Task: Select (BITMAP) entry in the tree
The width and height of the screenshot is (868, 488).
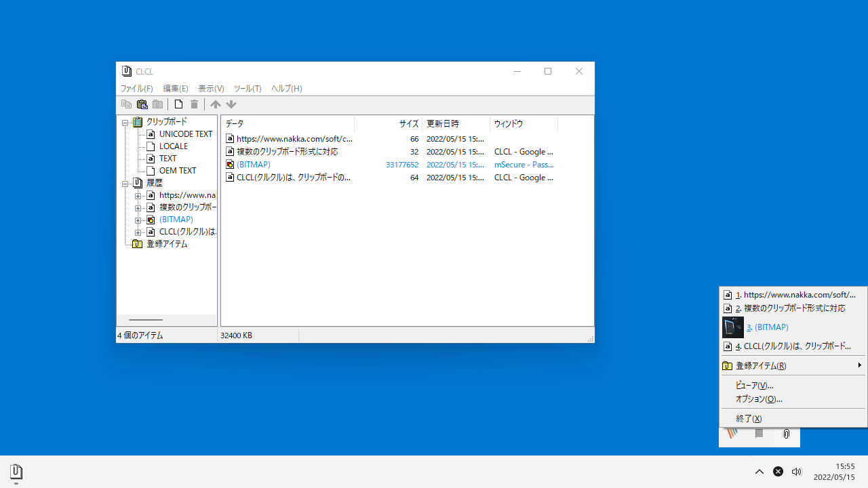Action: click(x=176, y=220)
